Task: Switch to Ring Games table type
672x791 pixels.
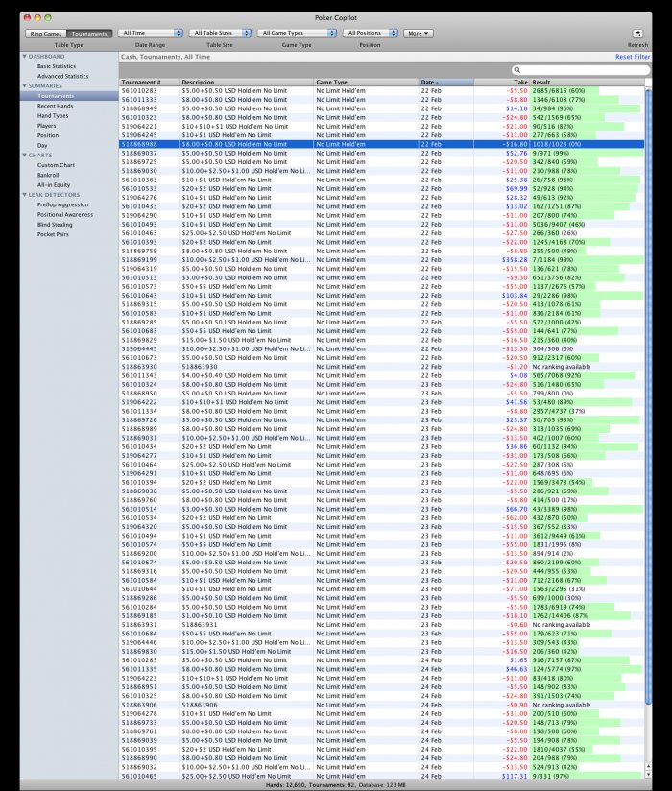Action: [46, 34]
